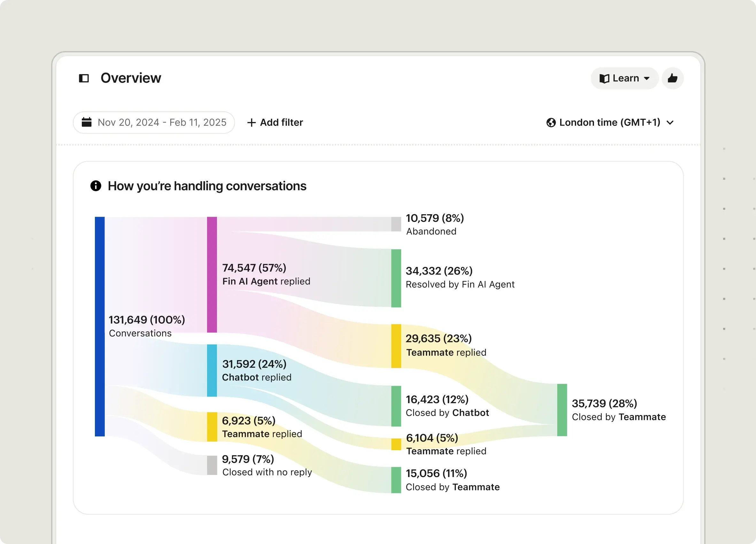Click the globe icon beside London time
Viewport: 756px width, 544px height.
click(x=551, y=122)
